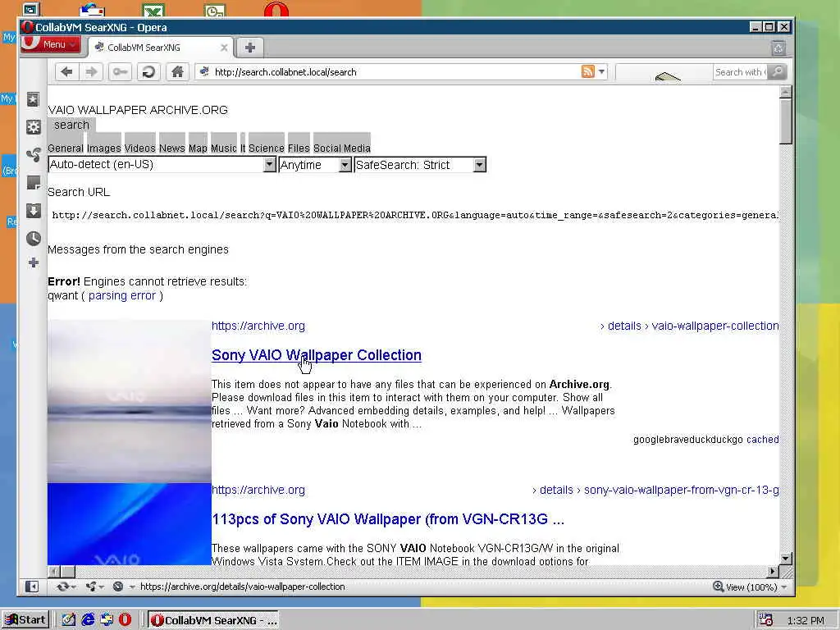
Task: Open the Downloads panel in sidebar
Action: click(x=33, y=211)
